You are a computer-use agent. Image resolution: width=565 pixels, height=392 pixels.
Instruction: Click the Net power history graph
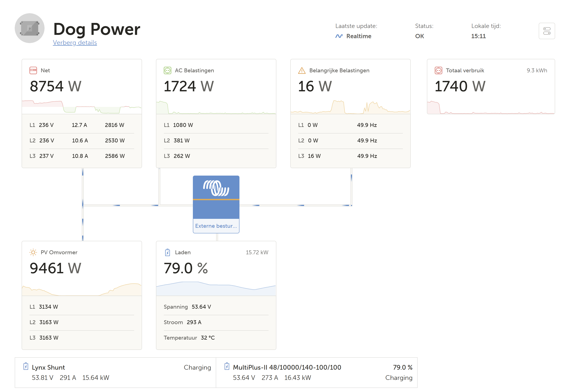click(81, 107)
